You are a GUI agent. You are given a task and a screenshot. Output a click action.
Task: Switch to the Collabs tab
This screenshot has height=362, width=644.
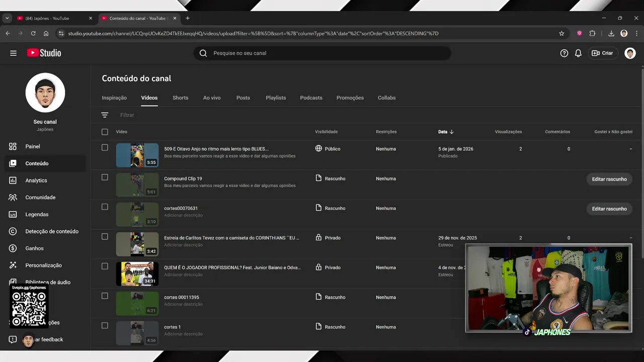387,98
